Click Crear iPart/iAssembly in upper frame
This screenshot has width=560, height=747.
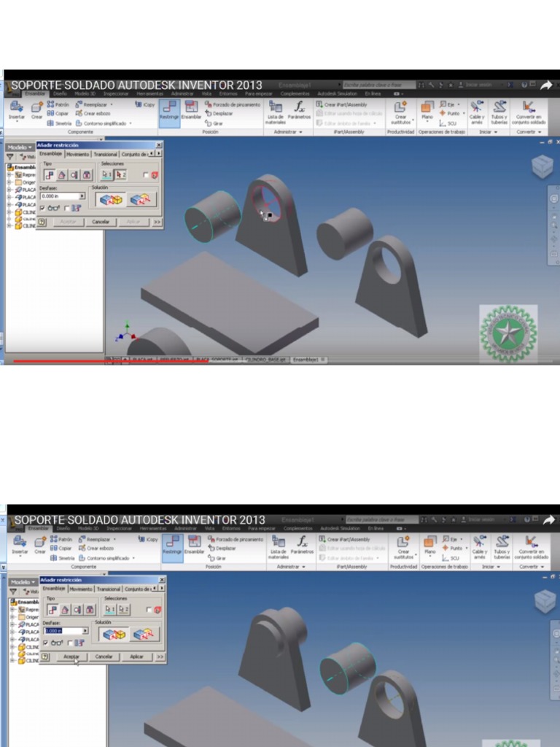tap(341, 104)
